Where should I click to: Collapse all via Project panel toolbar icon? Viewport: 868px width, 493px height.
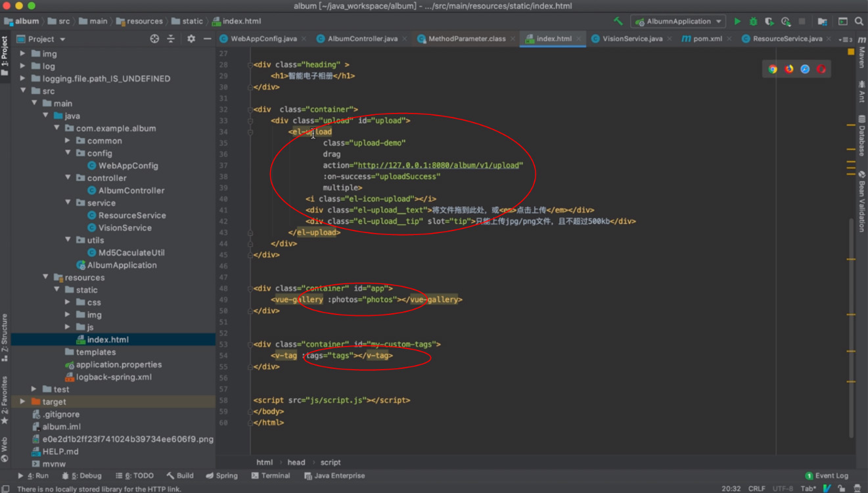171,39
